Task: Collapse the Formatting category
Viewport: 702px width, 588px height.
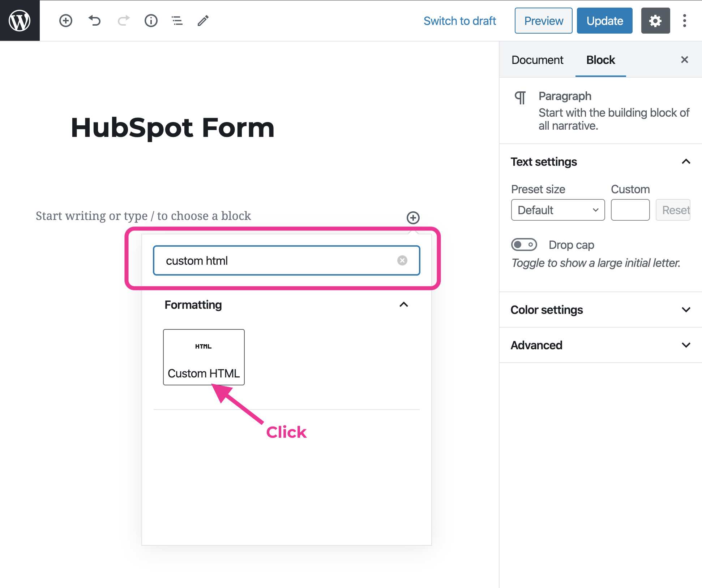Action: [x=286, y=305]
